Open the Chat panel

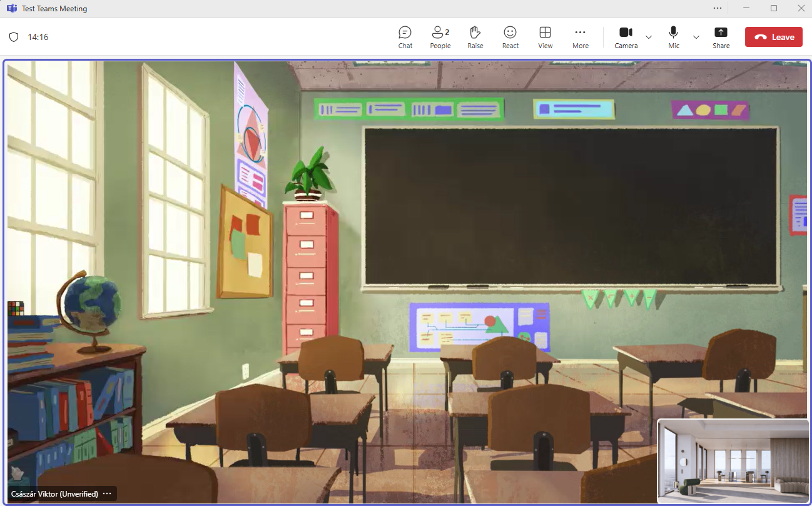click(405, 37)
